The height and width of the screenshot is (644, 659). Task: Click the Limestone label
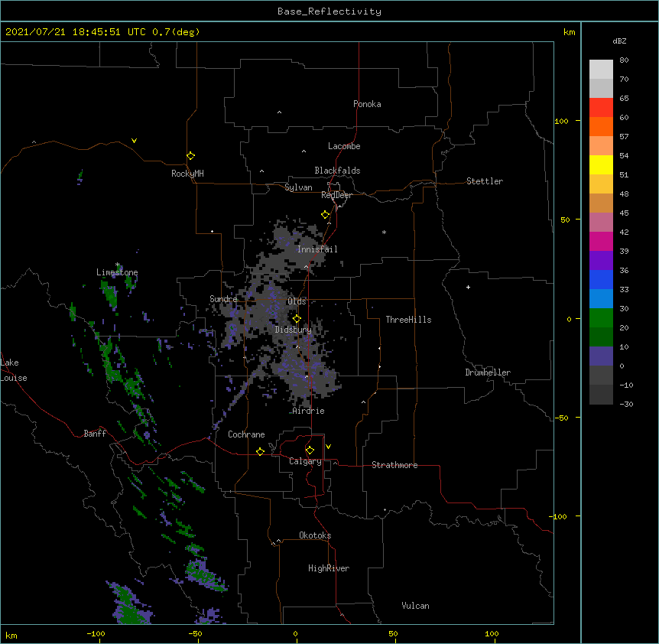coord(117,272)
